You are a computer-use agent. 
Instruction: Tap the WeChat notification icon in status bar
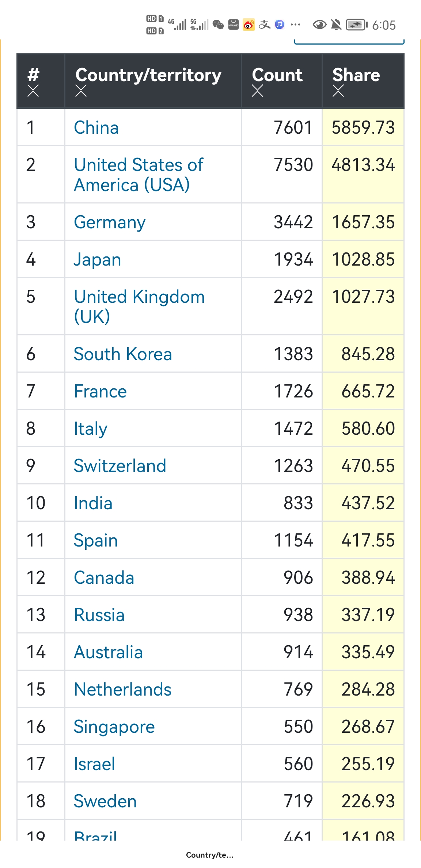218,25
